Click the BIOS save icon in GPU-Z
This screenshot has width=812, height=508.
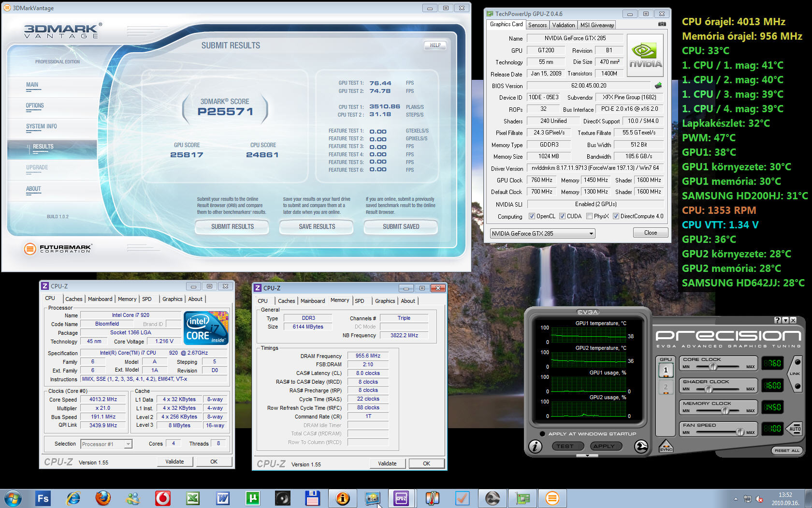click(658, 86)
